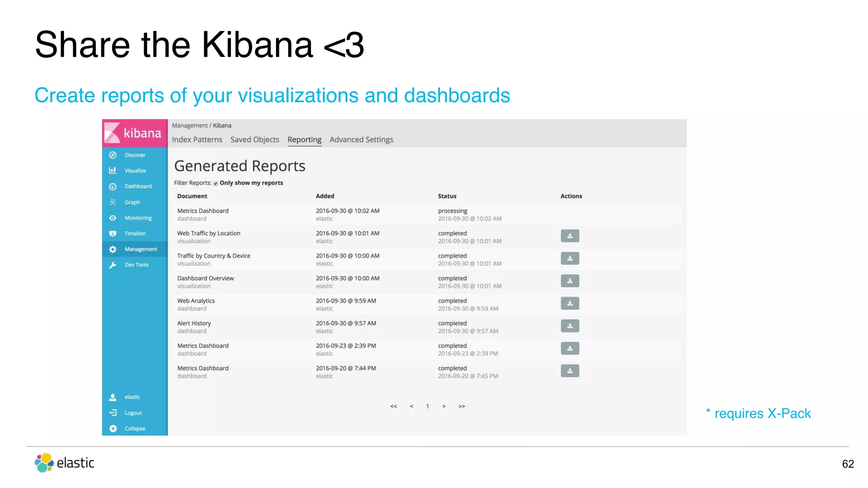
Task: Go to the previous page with <
Action: 411,406
